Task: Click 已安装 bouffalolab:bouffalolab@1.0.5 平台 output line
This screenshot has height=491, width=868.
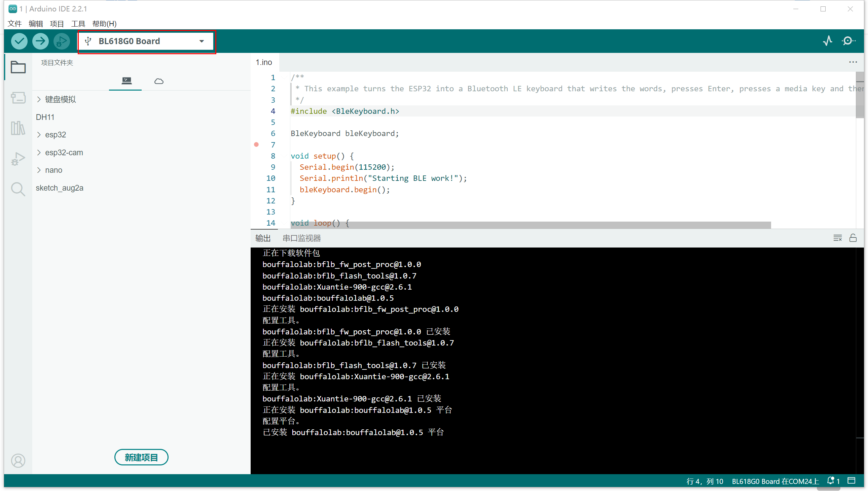Action: (x=353, y=432)
